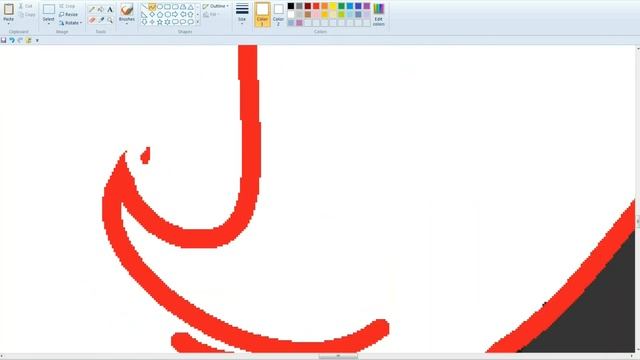Pick the brown color swatch
Screen dimensions: 640x360
[308, 14]
